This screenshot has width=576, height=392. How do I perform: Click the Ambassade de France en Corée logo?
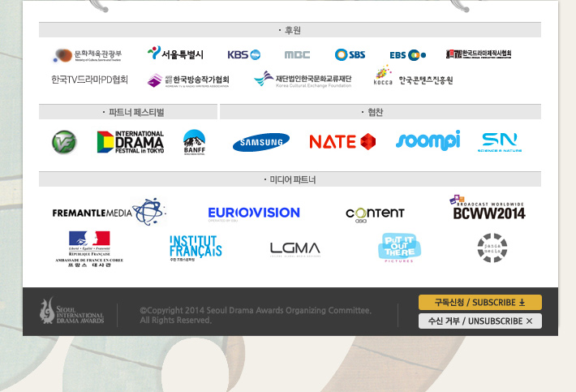point(89,248)
